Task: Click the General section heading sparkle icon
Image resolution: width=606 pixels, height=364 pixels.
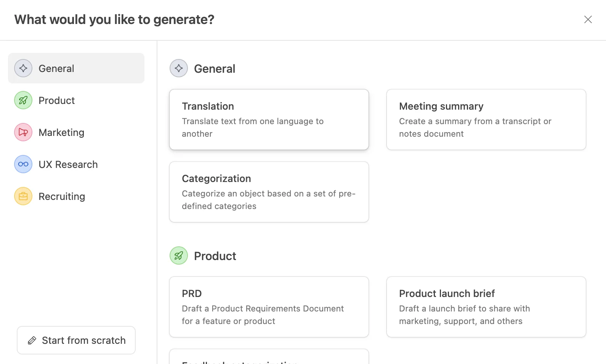Action: coord(179,69)
